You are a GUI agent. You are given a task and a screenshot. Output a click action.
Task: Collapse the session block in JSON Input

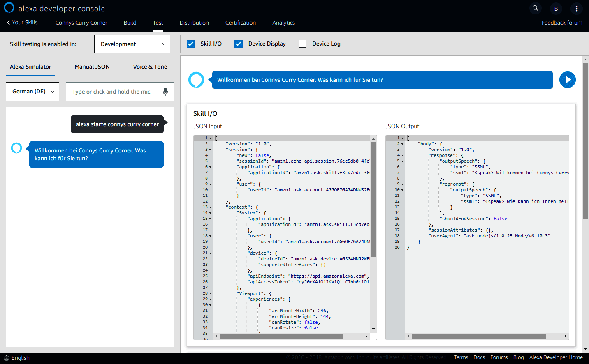click(x=211, y=150)
